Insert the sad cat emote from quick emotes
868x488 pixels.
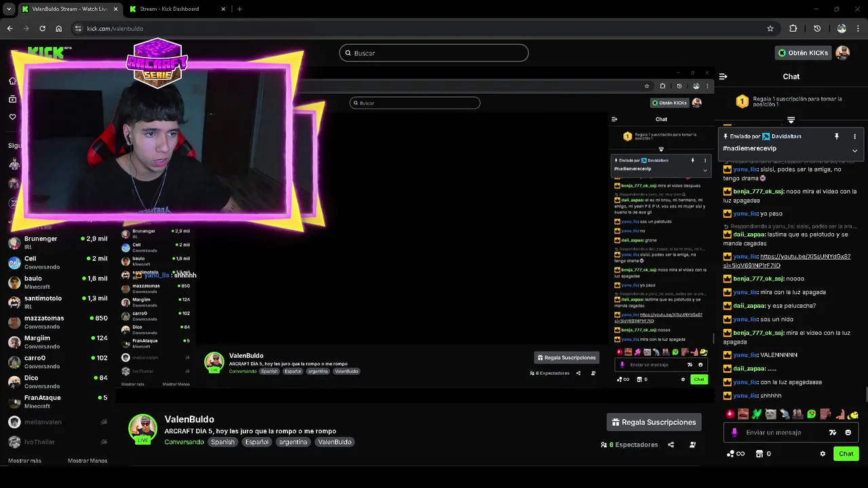point(770,413)
